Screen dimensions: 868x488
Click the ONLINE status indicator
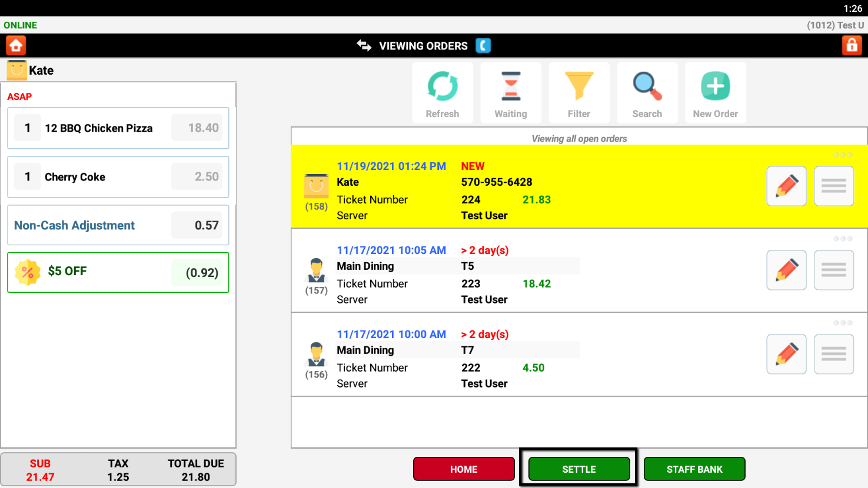click(21, 25)
